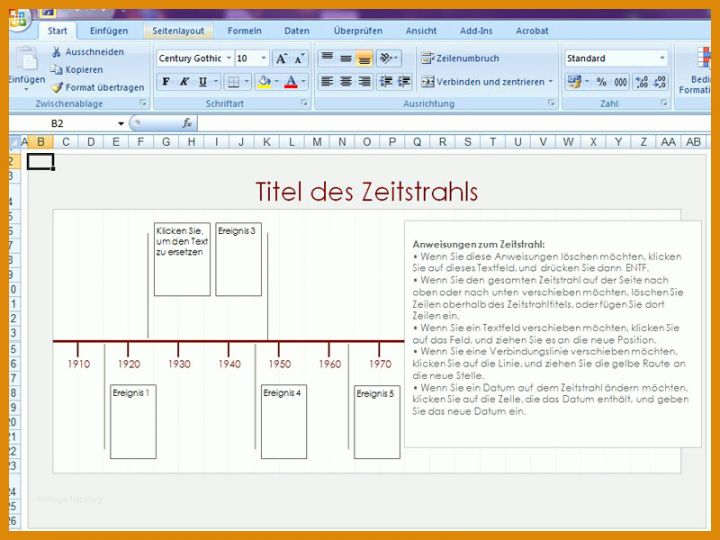Open the font size 10 dropdown
The width and height of the screenshot is (720, 540).
click(x=264, y=58)
